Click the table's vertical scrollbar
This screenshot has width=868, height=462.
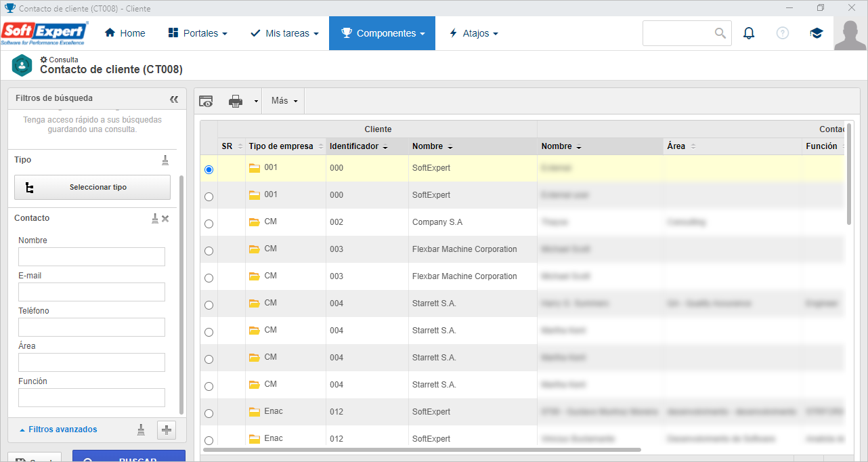point(849,174)
